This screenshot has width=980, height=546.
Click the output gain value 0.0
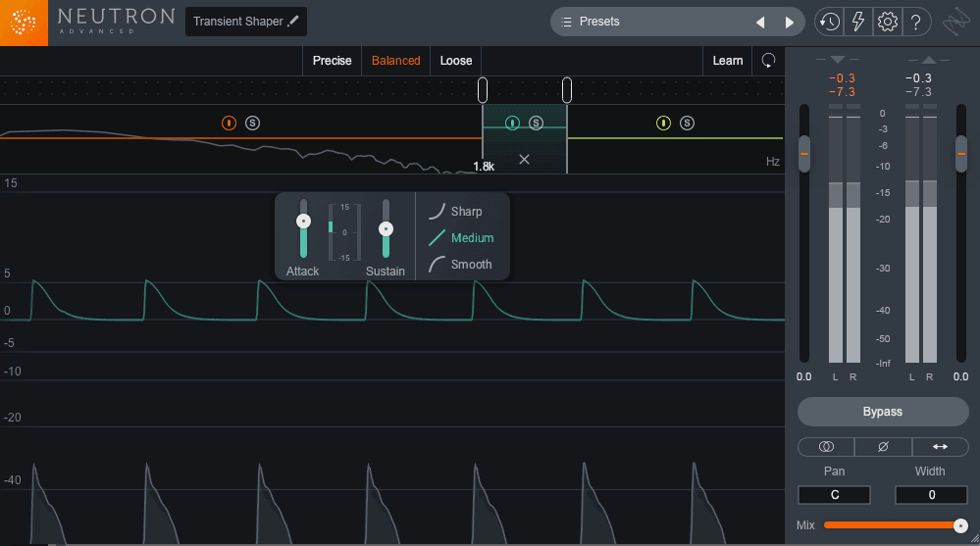[960, 376]
